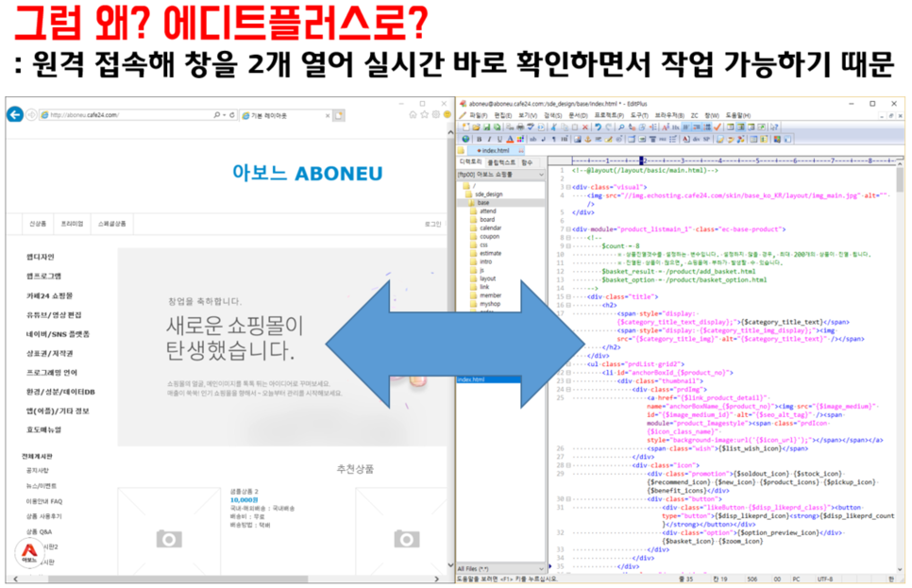Open the 프로그래밍 언어 category link

coord(51,372)
